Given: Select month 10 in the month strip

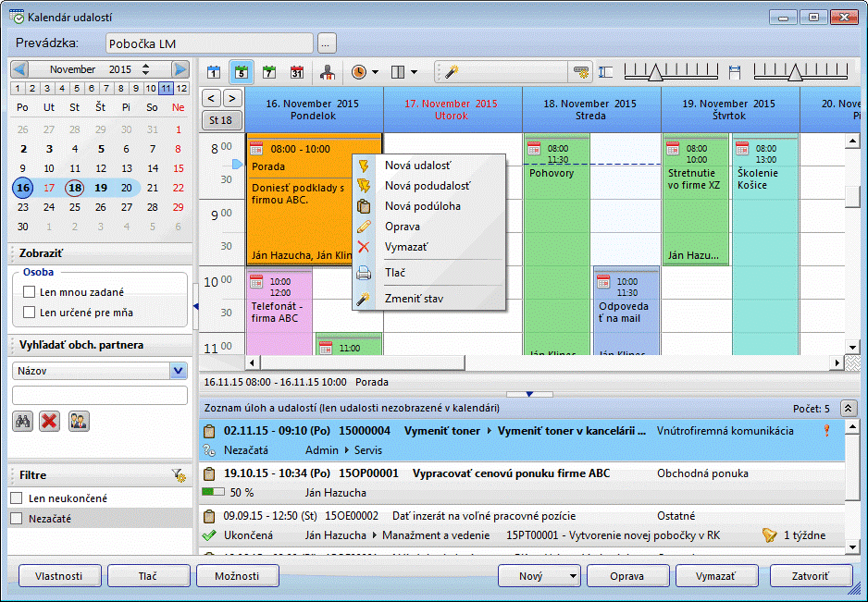Looking at the screenshot, I should [x=151, y=88].
